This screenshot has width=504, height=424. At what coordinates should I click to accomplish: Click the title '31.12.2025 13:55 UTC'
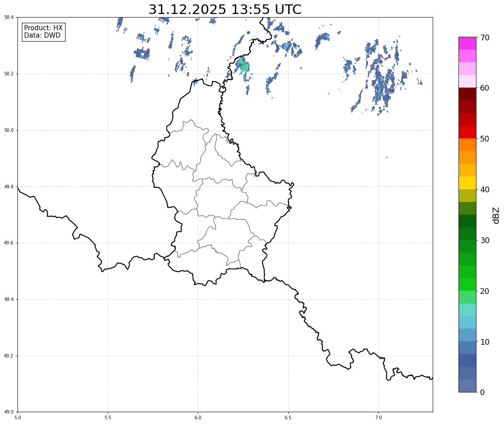click(x=225, y=9)
